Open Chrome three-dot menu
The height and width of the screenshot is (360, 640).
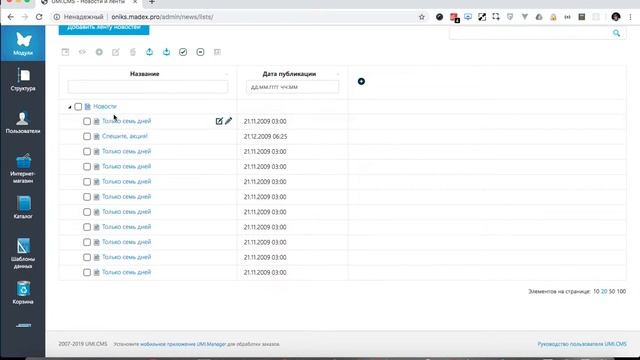tap(631, 17)
